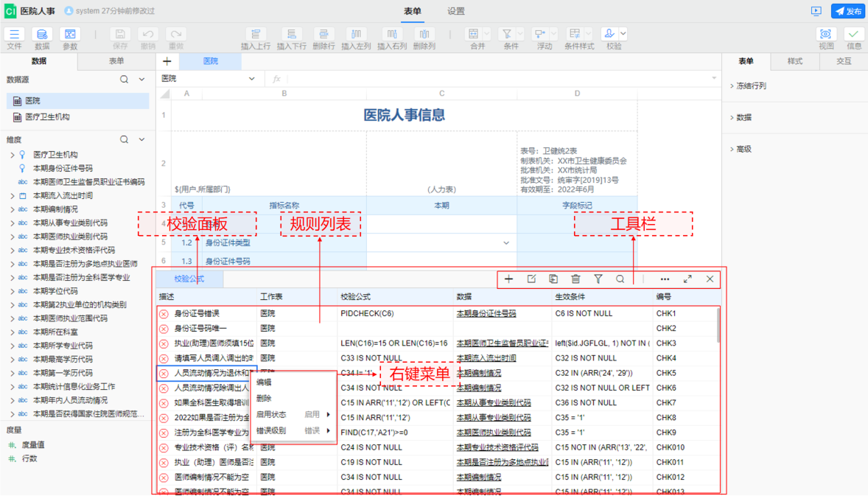Open the more options ellipsis in the validation panel

[664, 279]
